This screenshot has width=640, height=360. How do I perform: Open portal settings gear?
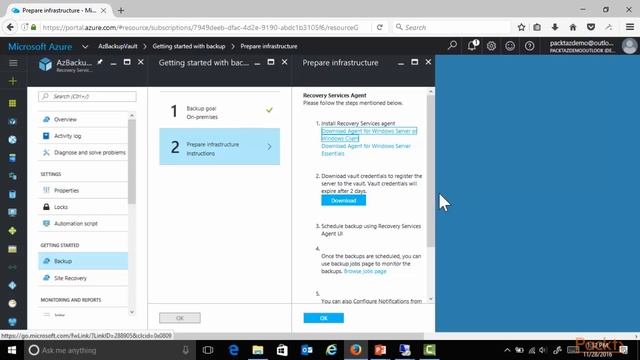pos(491,46)
